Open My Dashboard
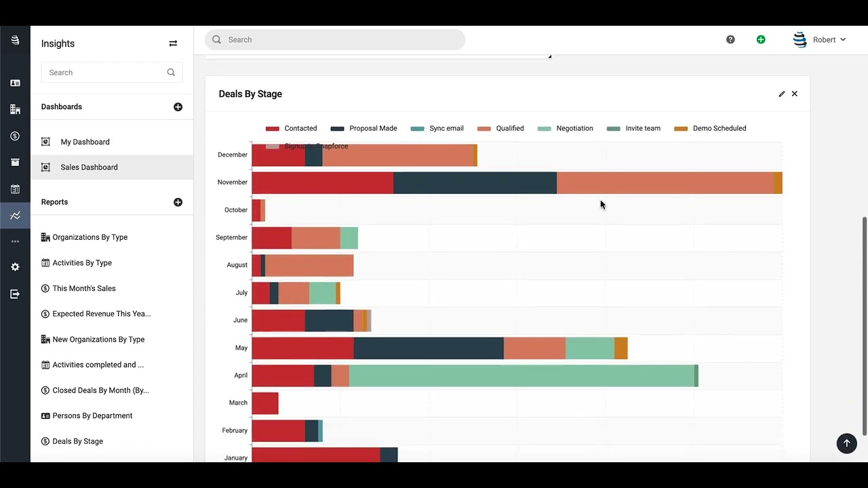868x488 pixels. (x=85, y=142)
